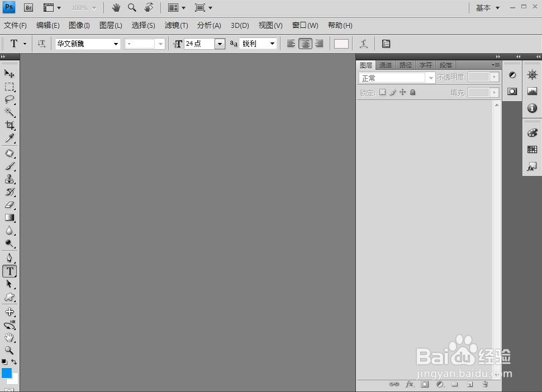Select the 3D Rotate tool
Screen dimensions: 542x392
point(9,312)
